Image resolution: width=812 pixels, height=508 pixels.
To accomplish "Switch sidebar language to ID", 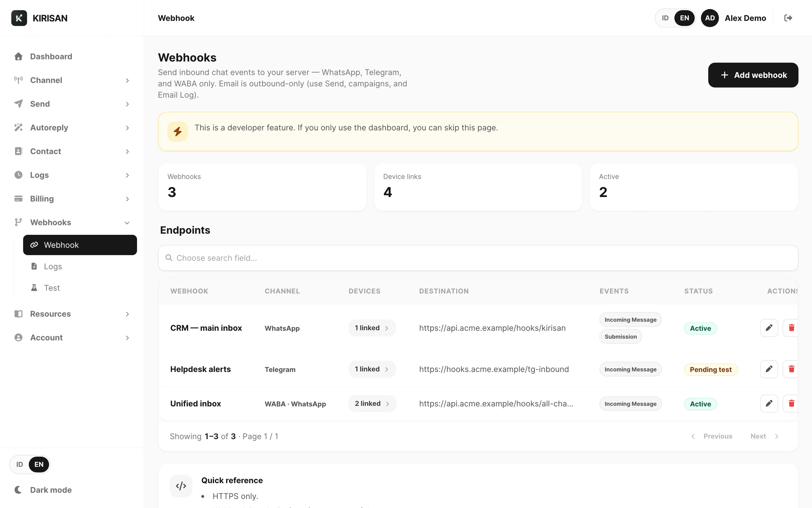I will (x=20, y=464).
